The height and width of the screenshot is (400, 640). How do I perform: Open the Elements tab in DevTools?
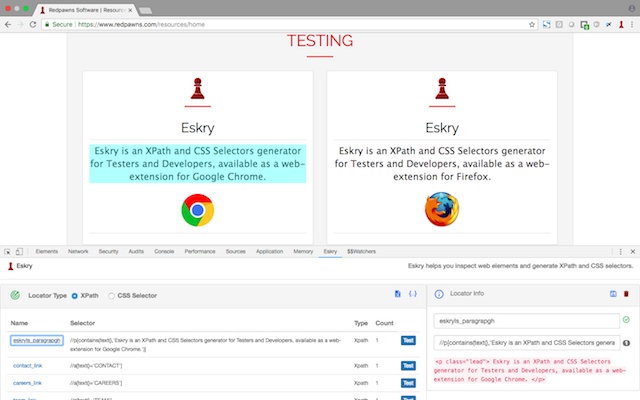pos(47,251)
